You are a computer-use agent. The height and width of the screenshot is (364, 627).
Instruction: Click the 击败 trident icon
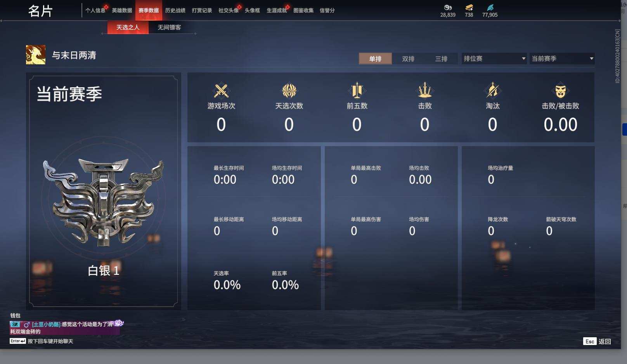(425, 91)
